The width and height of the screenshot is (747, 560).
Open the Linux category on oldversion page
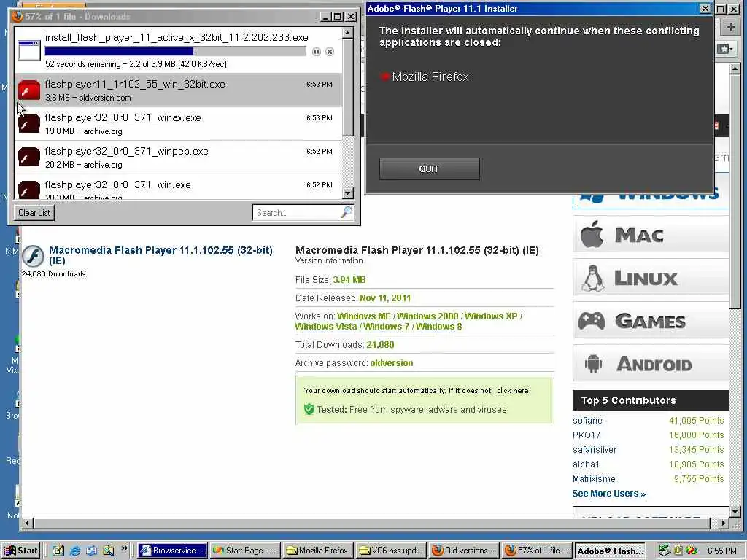click(x=651, y=278)
